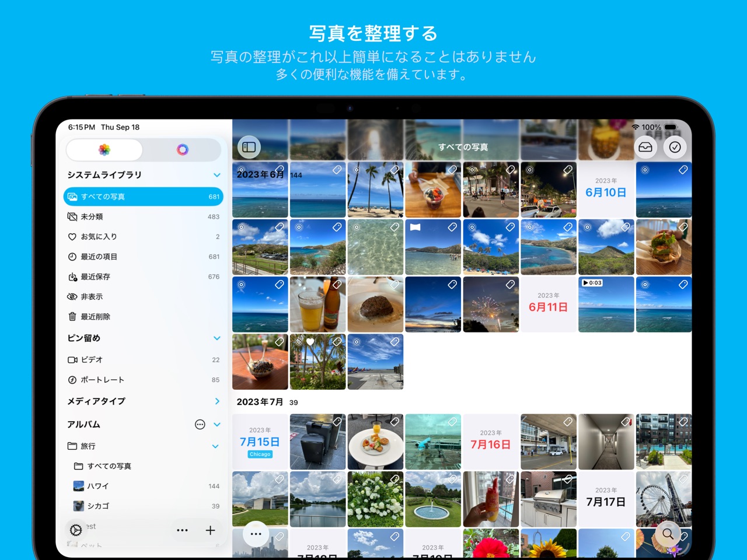
Task: Collapse システムライブラリ section chevron
Action: pos(217,175)
